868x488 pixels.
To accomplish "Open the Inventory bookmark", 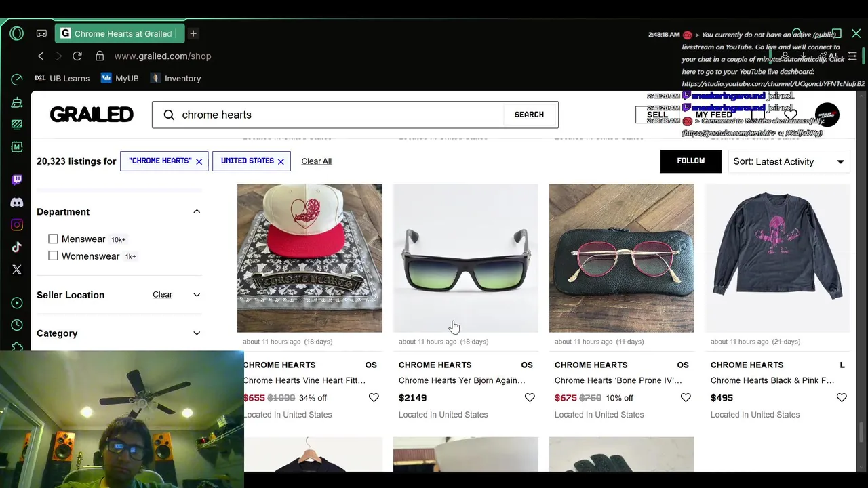I will pos(175,79).
